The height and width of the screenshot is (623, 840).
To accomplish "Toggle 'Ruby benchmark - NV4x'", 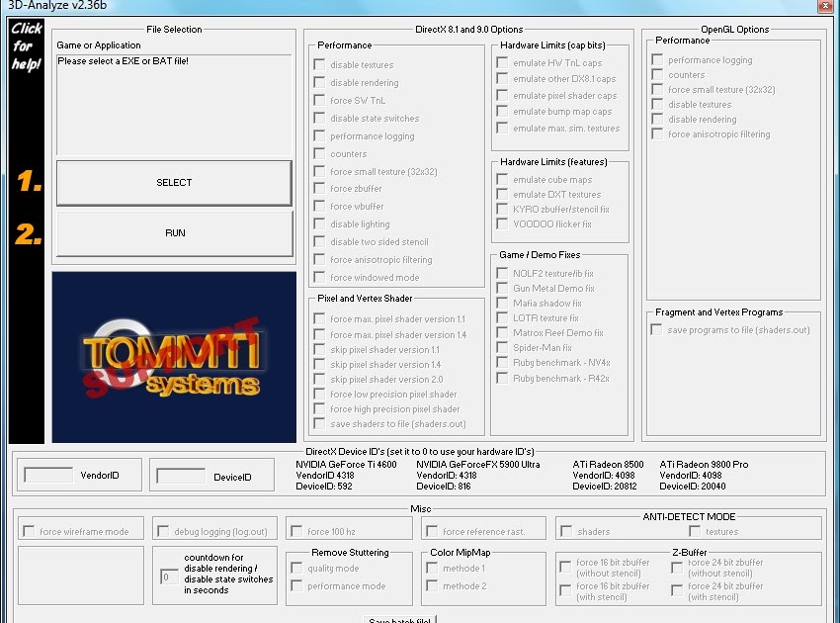I will pos(502,363).
